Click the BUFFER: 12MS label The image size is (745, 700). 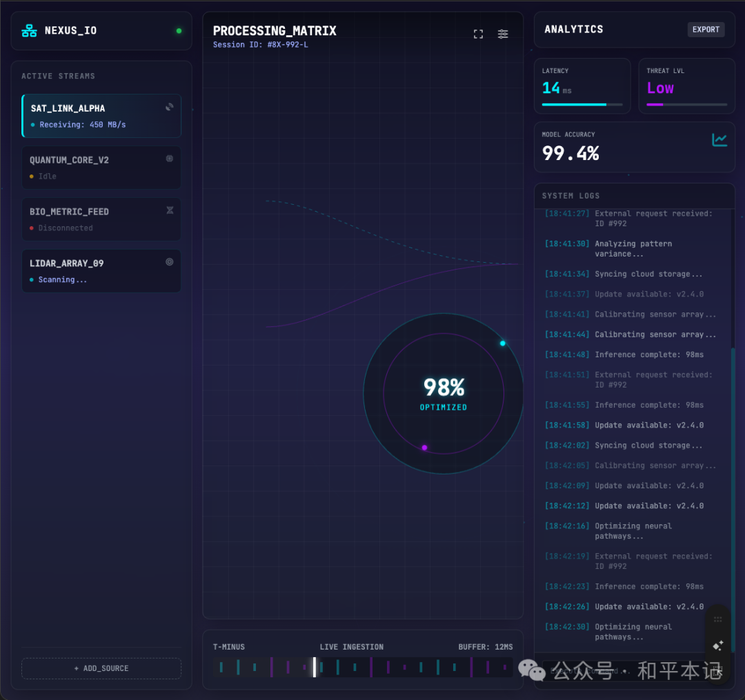pyautogui.click(x=486, y=647)
